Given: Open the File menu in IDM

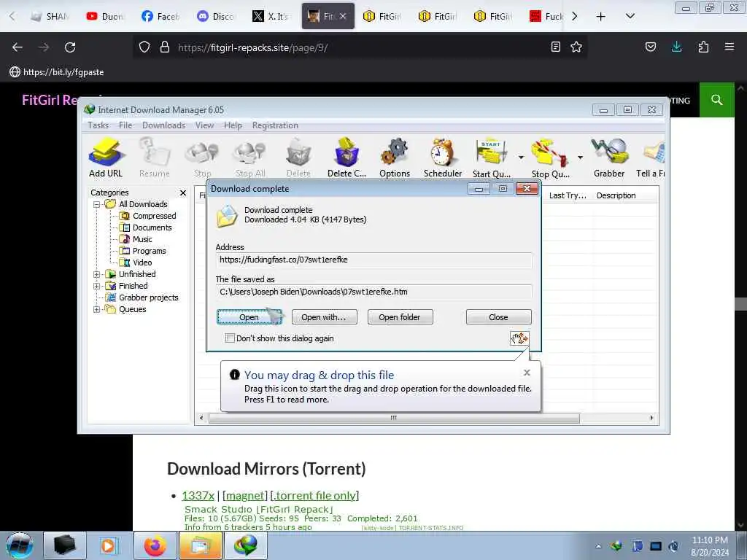Looking at the screenshot, I should coord(125,125).
